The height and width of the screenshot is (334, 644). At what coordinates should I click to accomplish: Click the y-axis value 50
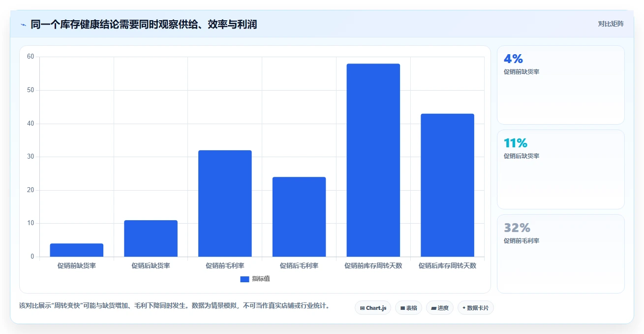coord(31,90)
